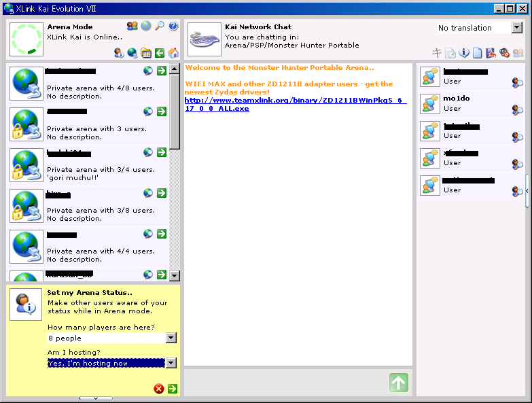The height and width of the screenshot is (403, 532).
Task: Join the 'gori muchu!!' arena green arrow
Action: click(x=162, y=152)
